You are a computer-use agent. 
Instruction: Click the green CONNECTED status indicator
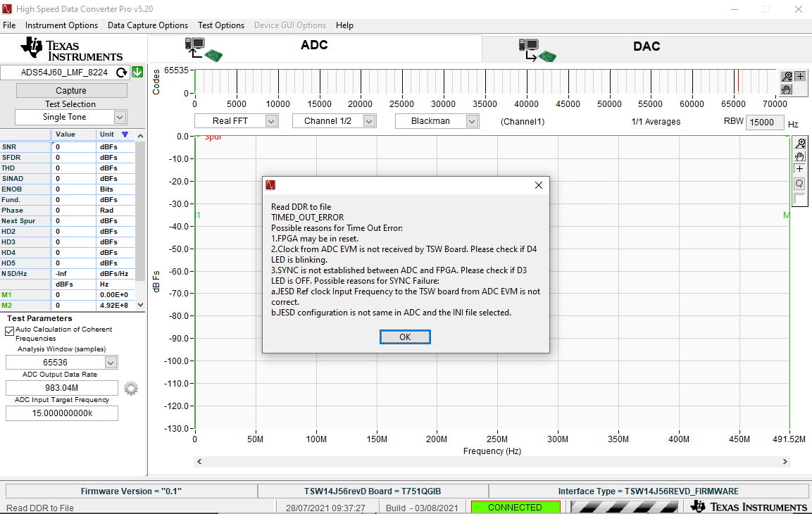516,507
